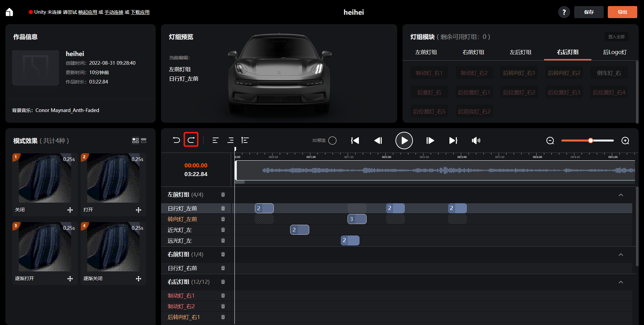Align clips left toolbar icon
Screen dimensions: 644x325
[215, 140]
